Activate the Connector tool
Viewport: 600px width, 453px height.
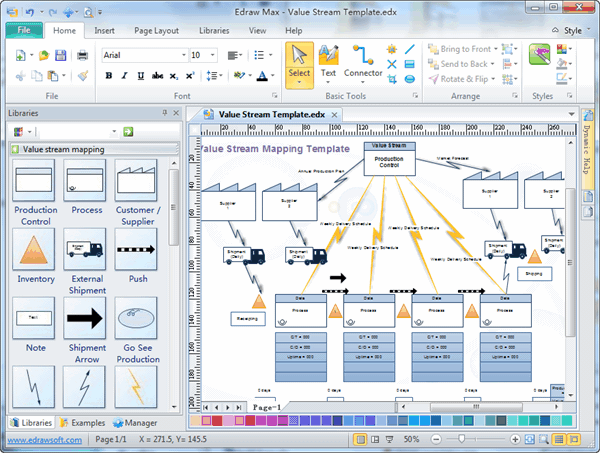(363, 60)
